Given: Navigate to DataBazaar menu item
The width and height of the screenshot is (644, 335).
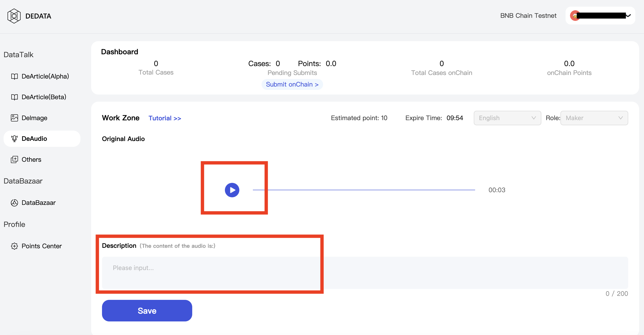Looking at the screenshot, I should 42,203.
